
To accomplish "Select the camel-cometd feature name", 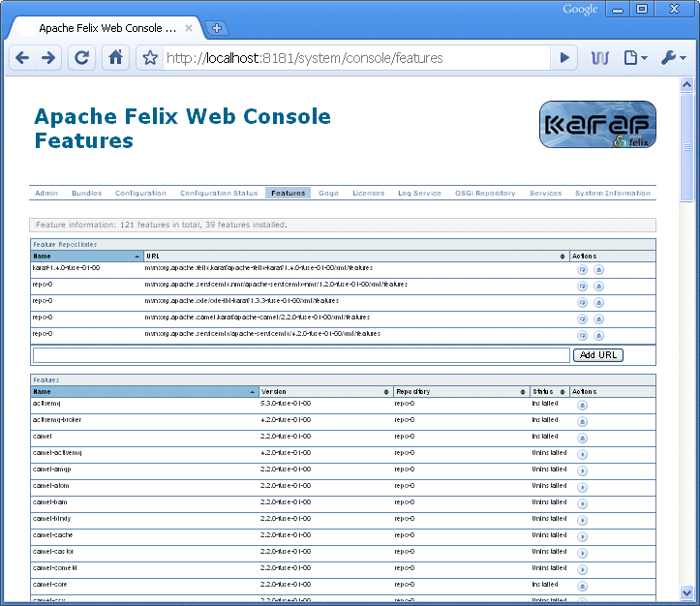I will [55, 568].
